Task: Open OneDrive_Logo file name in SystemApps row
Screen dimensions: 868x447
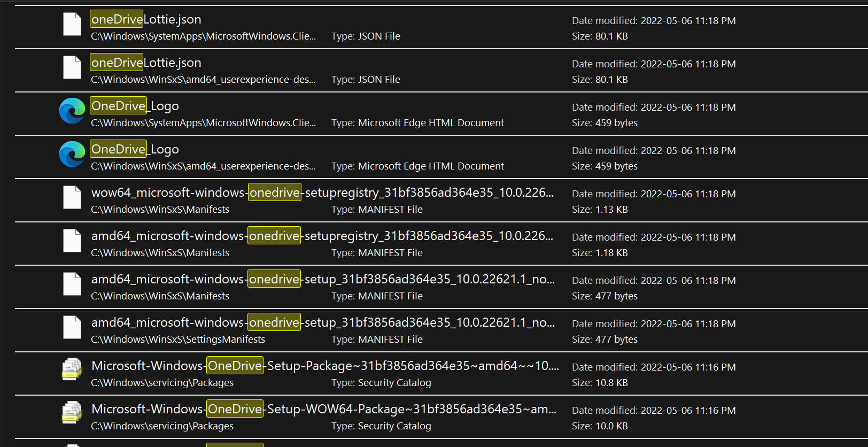Action: click(135, 106)
